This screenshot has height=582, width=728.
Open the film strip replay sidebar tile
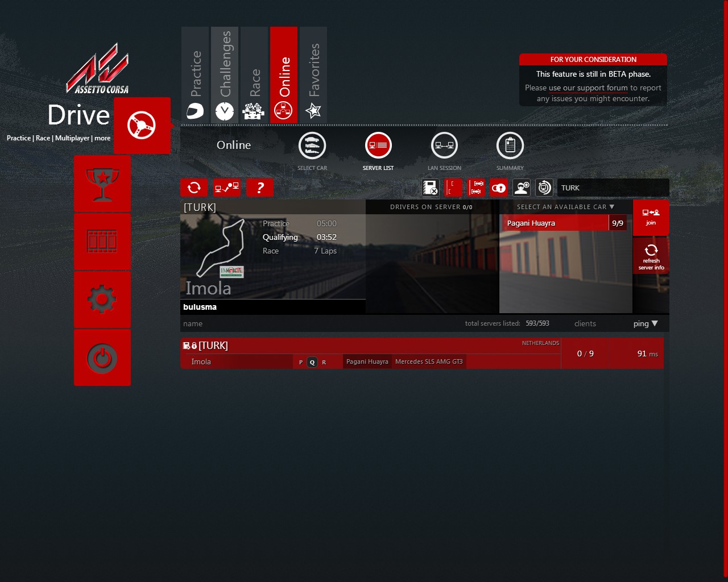click(x=102, y=242)
